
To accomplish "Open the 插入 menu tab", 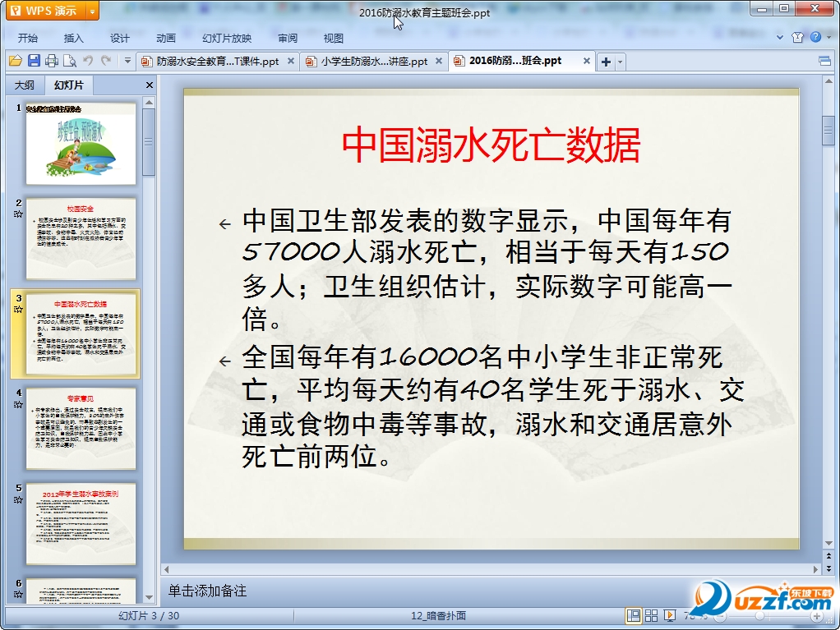I will point(74,38).
